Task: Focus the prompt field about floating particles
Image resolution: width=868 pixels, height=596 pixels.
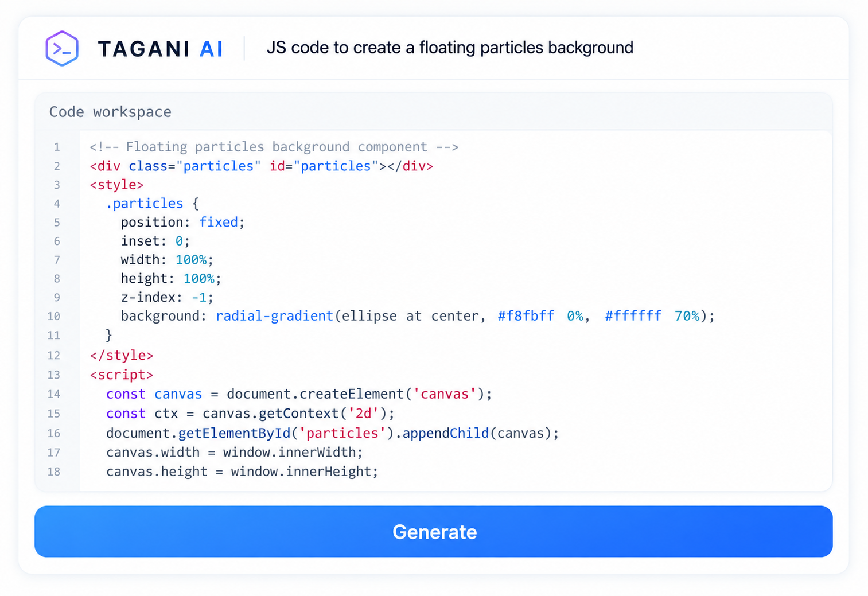Action: [450, 48]
